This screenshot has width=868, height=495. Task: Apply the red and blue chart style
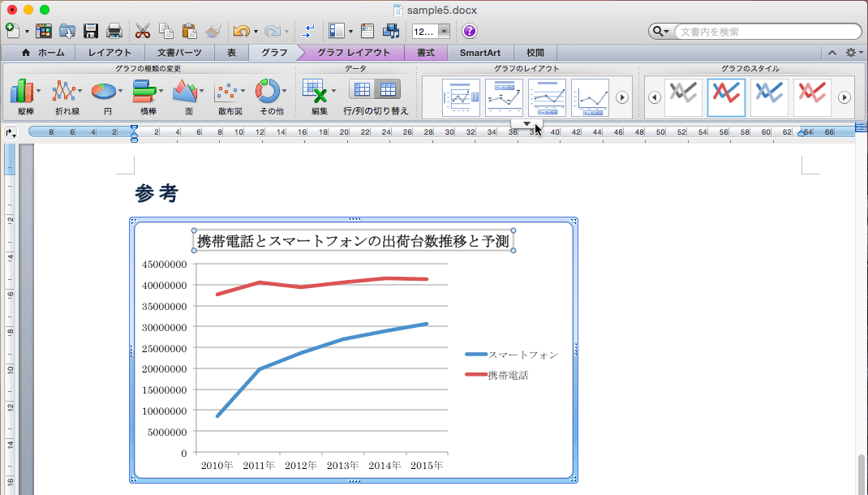(x=726, y=97)
